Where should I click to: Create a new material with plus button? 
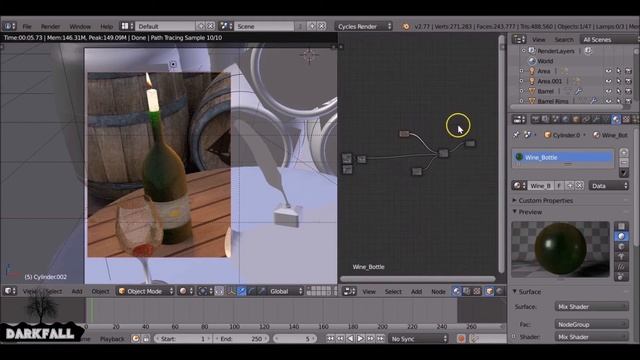coord(569,186)
